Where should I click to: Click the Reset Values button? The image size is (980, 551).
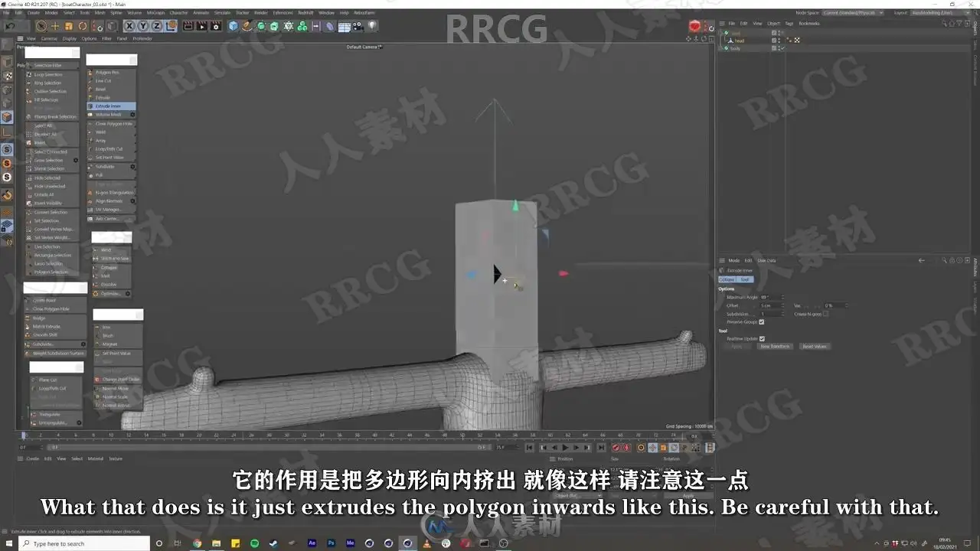814,346
